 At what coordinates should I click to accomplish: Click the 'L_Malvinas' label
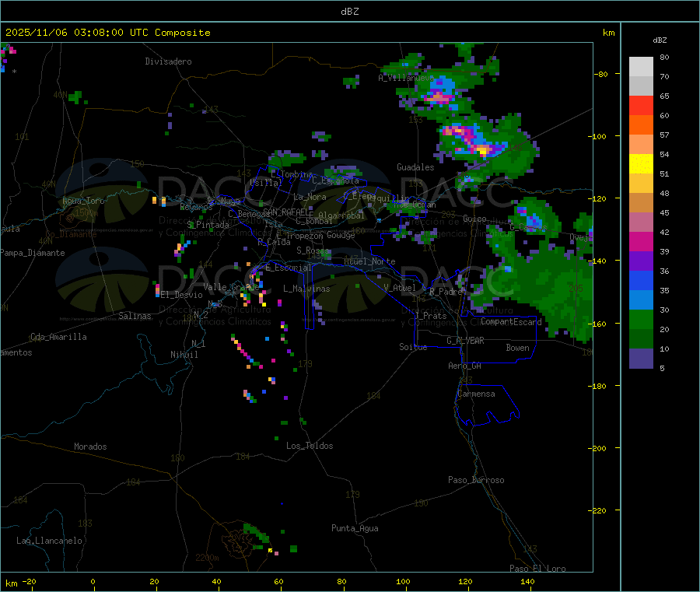click(x=306, y=289)
